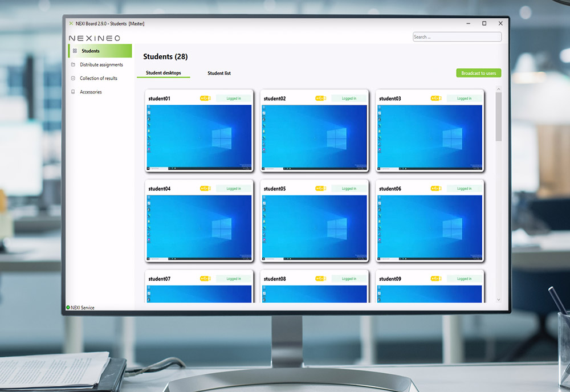The width and height of the screenshot is (570, 392).
Task: Switch to the Student list tab
Action: coord(219,73)
